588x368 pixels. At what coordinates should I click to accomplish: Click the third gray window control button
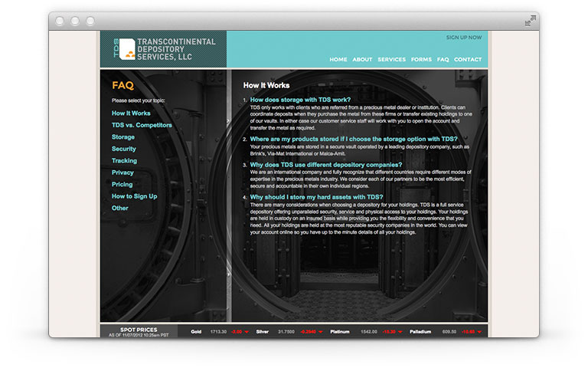tap(90, 21)
